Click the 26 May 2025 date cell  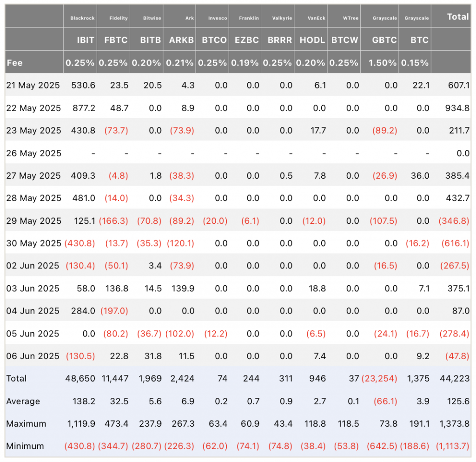(33, 153)
